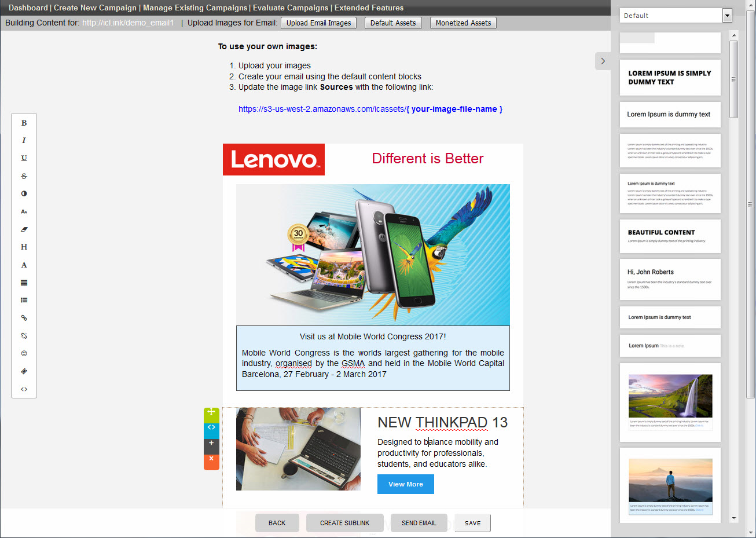Click the green move handle on ThinkPad block

[211, 415]
